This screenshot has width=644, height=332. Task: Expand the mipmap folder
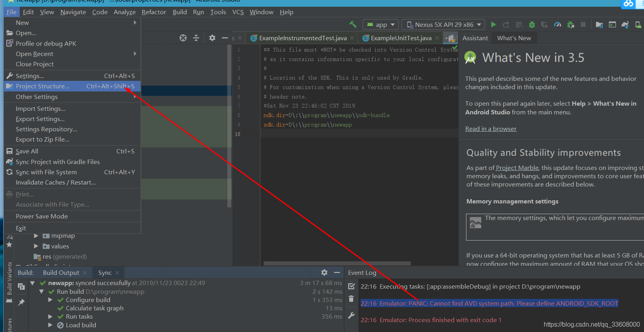point(36,235)
